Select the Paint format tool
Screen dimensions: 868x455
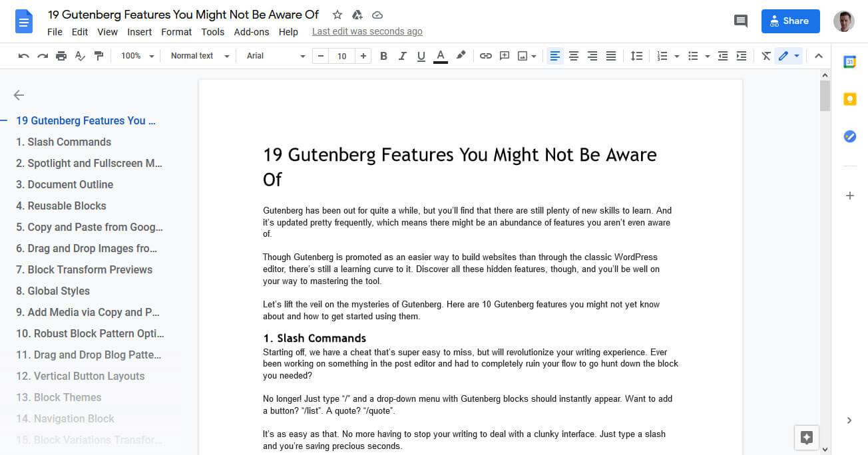pyautogui.click(x=99, y=56)
